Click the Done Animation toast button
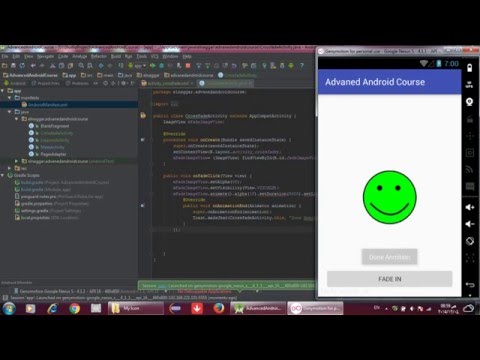The height and width of the screenshot is (360, 480). click(390, 257)
